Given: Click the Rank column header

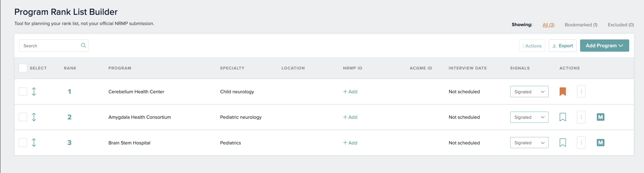Looking at the screenshot, I should click(x=70, y=68).
